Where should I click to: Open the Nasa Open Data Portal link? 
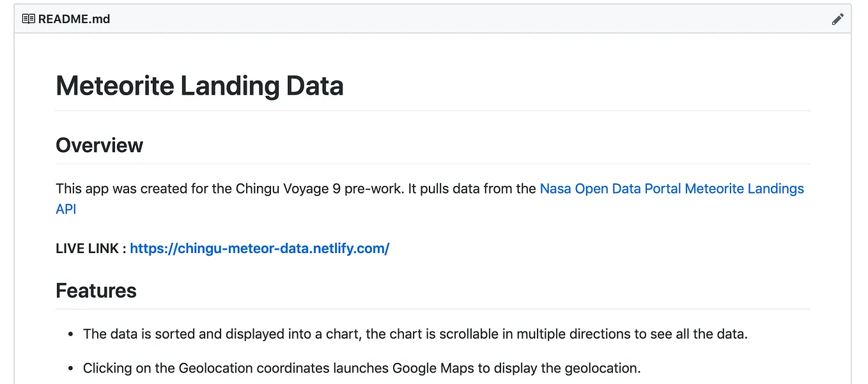click(672, 189)
